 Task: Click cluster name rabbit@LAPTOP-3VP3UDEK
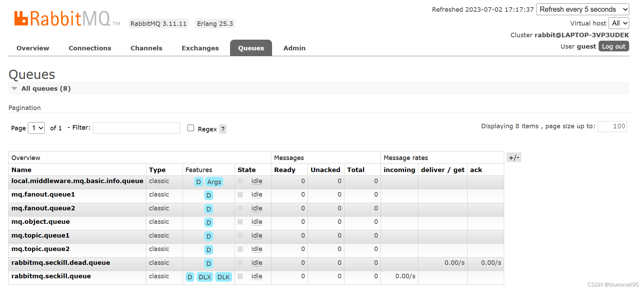582,35
